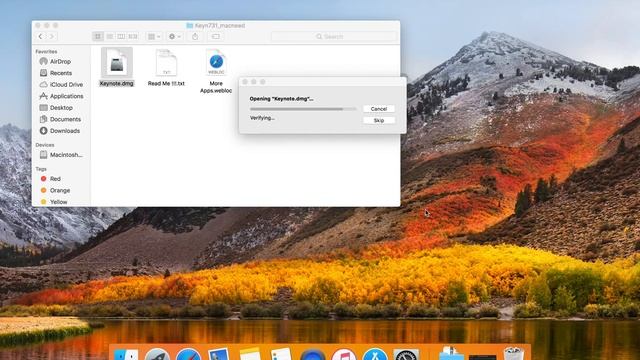The image size is (640, 360).
Task: Click the Finder search field
Action: coord(334,36)
